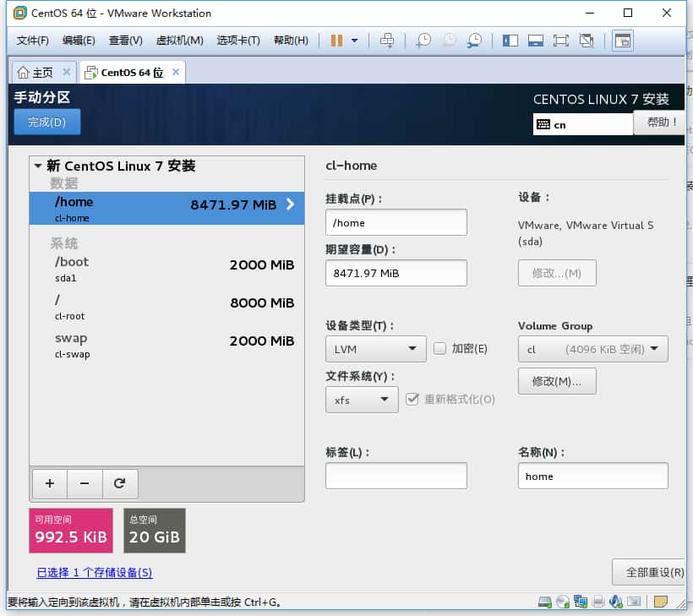Enter full screen mode via toolbar icon
This screenshot has height=616, width=693.
(x=560, y=41)
